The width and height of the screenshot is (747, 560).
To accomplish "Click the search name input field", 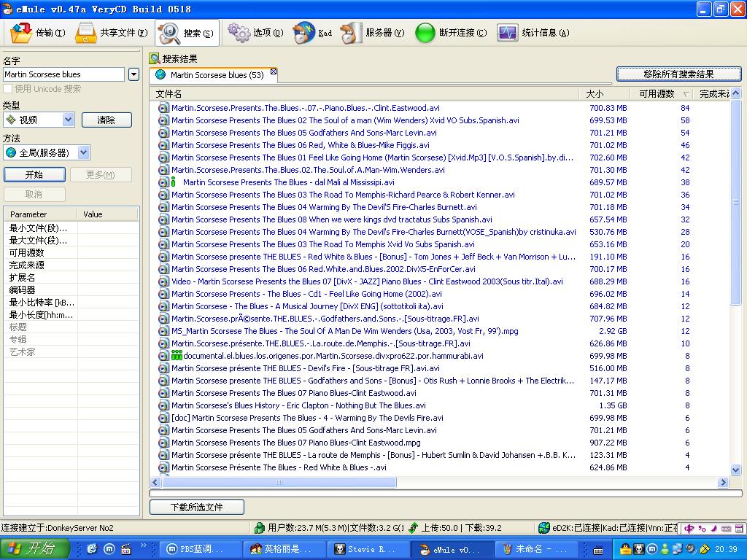I will 63,74.
